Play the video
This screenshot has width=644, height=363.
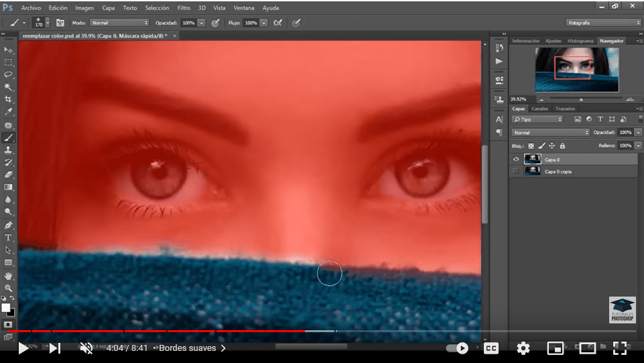pyautogui.click(x=23, y=348)
